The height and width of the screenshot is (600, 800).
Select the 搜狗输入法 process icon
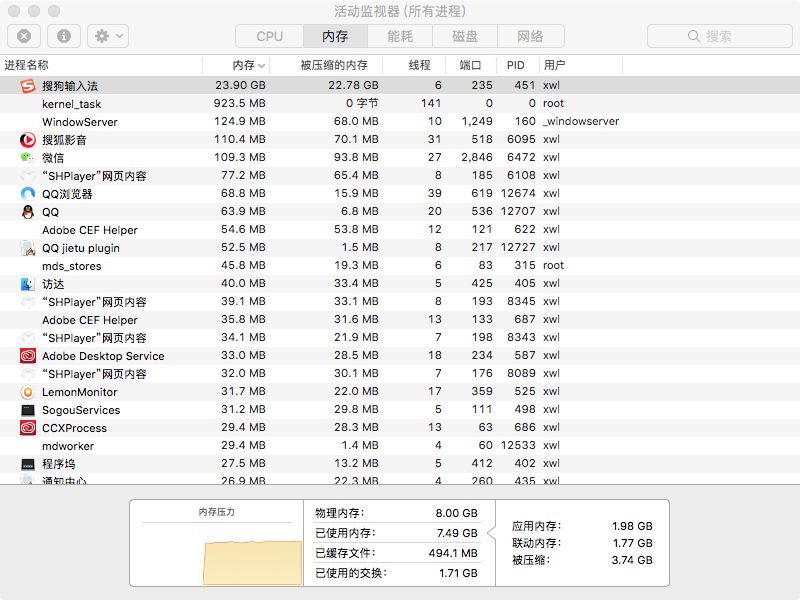click(27, 86)
